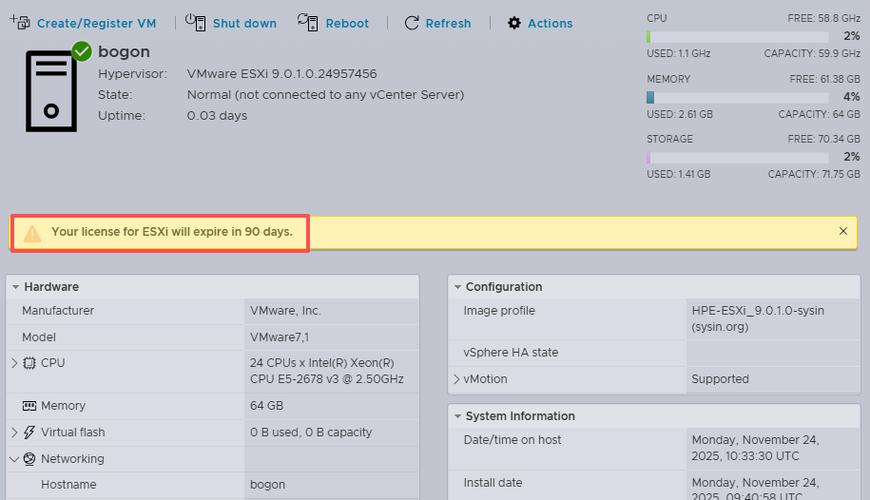Collapse the Networking row

[x=14, y=459]
